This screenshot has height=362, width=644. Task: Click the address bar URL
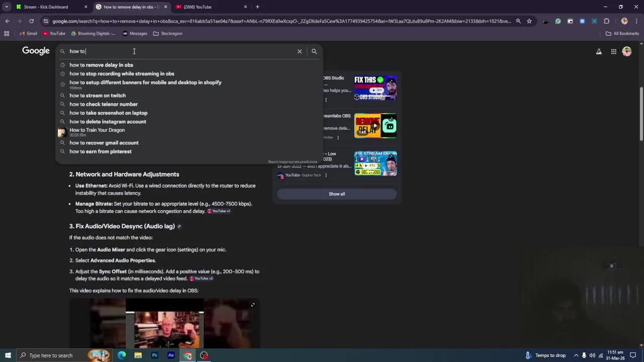click(282, 21)
